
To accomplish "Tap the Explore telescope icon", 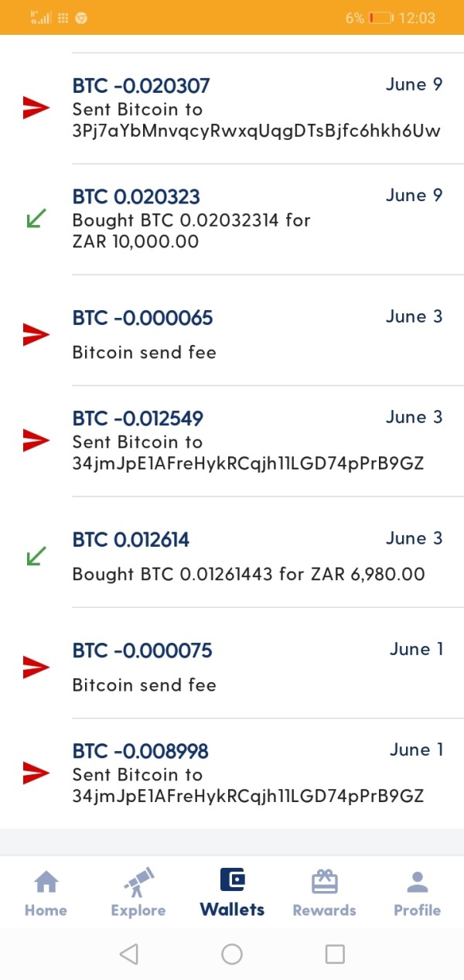I will 138,883.
